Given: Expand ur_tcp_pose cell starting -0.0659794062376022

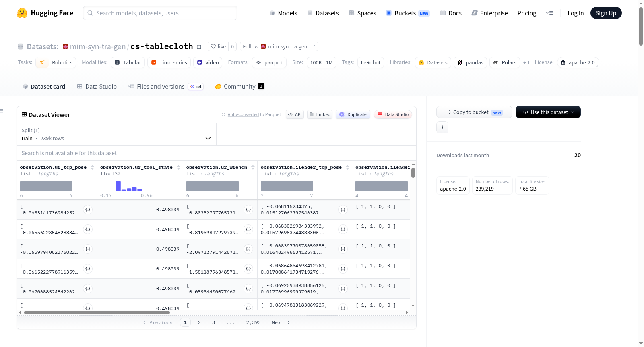Looking at the screenshot, I should 88,249.
